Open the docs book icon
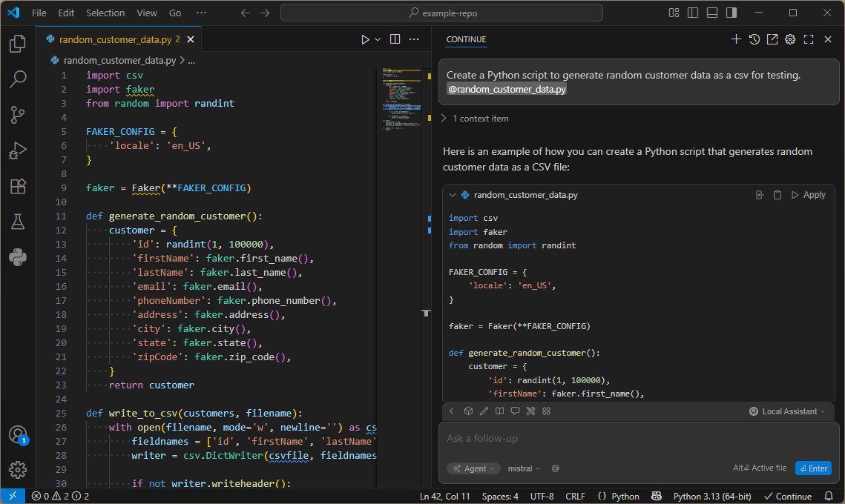845x504 pixels. tap(499, 411)
